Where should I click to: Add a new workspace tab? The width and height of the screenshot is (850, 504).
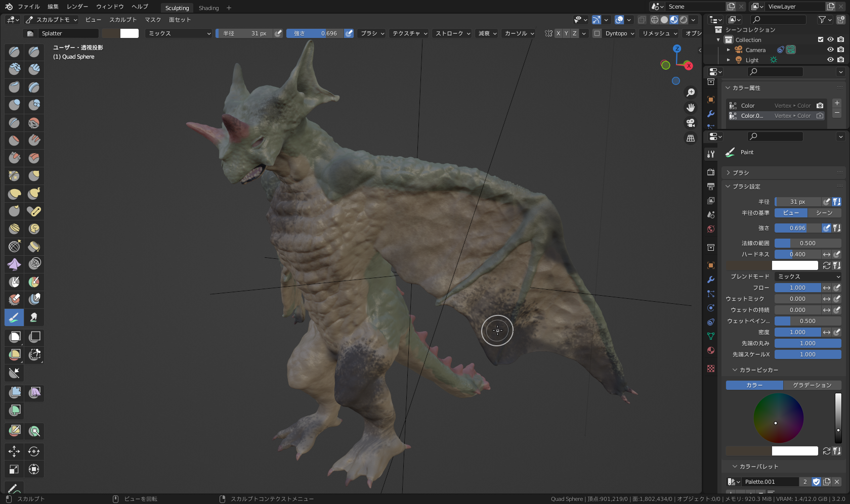(x=229, y=8)
